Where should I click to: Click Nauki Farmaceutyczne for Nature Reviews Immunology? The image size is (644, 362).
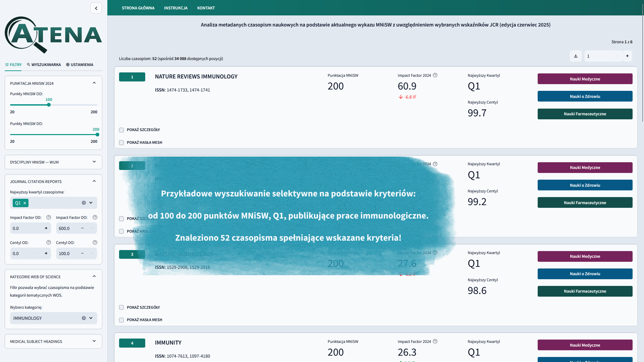(x=585, y=114)
